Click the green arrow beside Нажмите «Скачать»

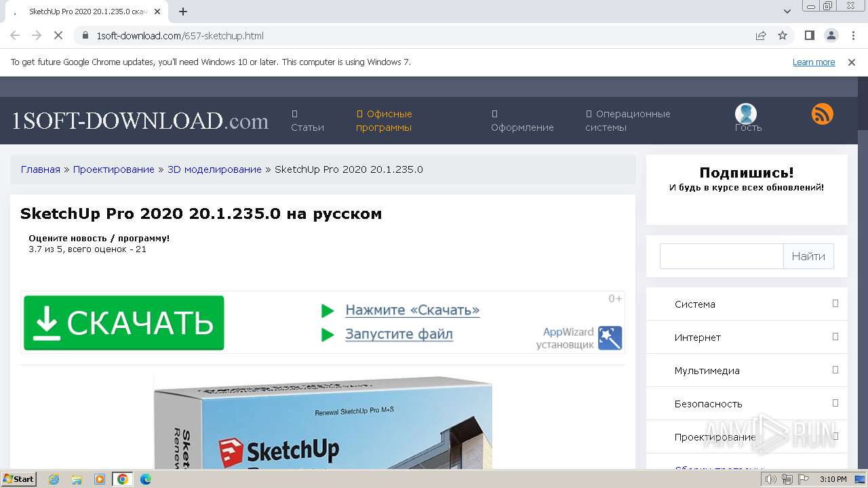point(328,310)
